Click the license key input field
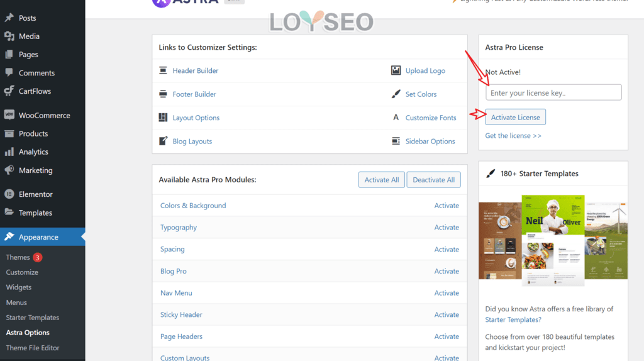The width and height of the screenshot is (644, 361). [x=553, y=92]
